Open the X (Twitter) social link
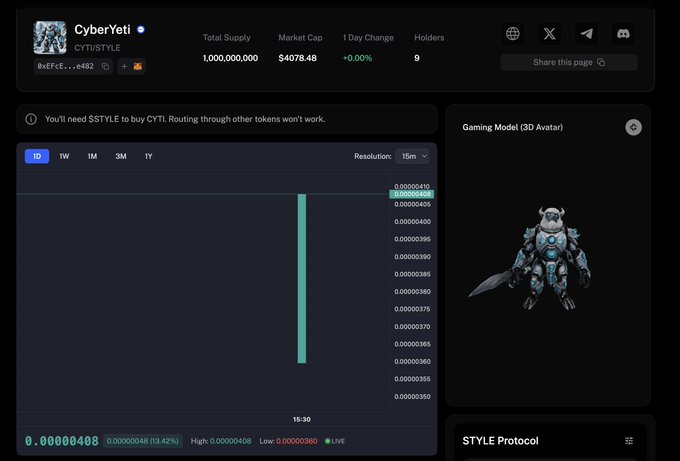This screenshot has width=680, height=461. [x=549, y=33]
